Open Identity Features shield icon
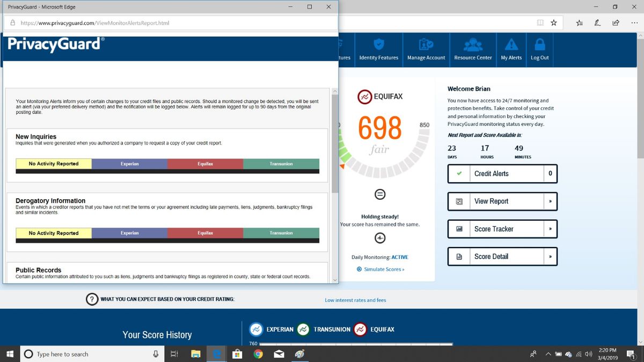 click(x=378, y=44)
